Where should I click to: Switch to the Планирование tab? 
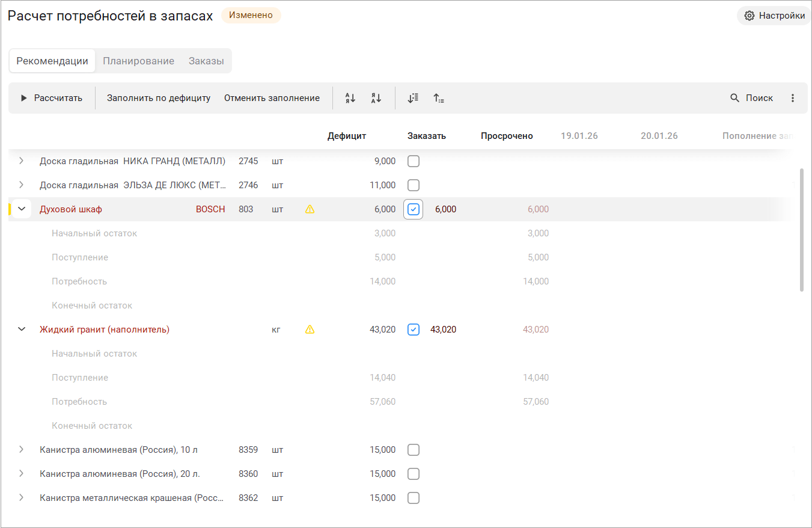click(138, 61)
